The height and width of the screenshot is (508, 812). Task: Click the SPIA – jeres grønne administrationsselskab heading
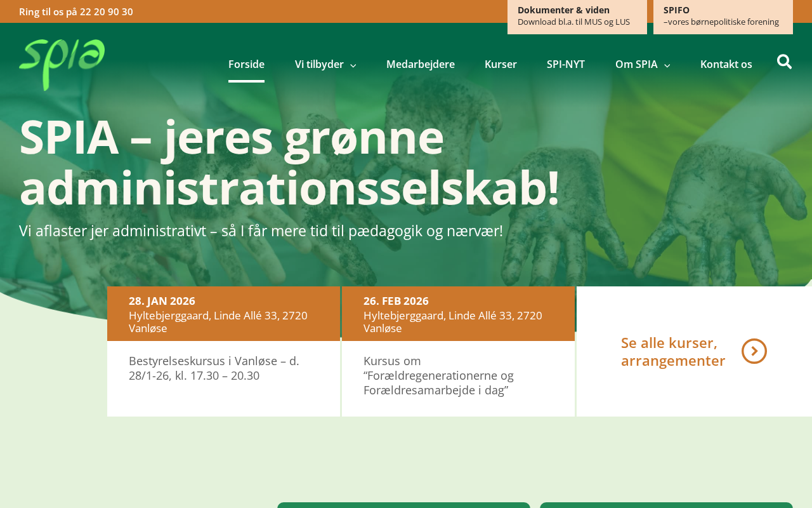tap(290, 163)
